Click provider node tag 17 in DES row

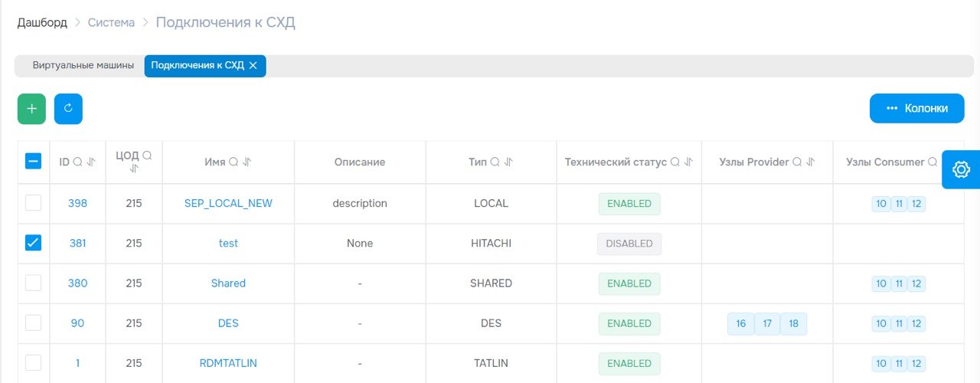(x=767, y=323)
